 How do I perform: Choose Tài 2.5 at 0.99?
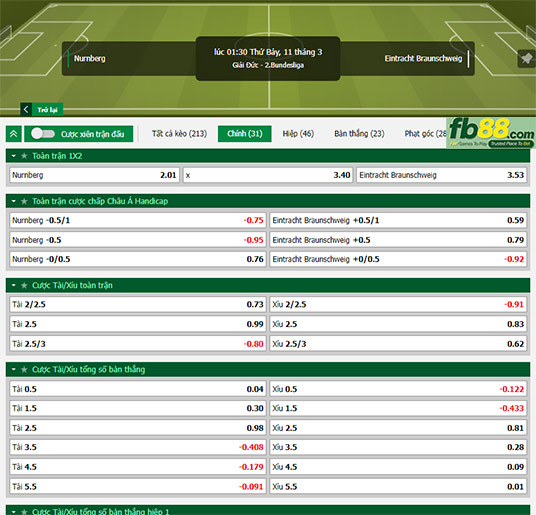[x=138, y=324]
